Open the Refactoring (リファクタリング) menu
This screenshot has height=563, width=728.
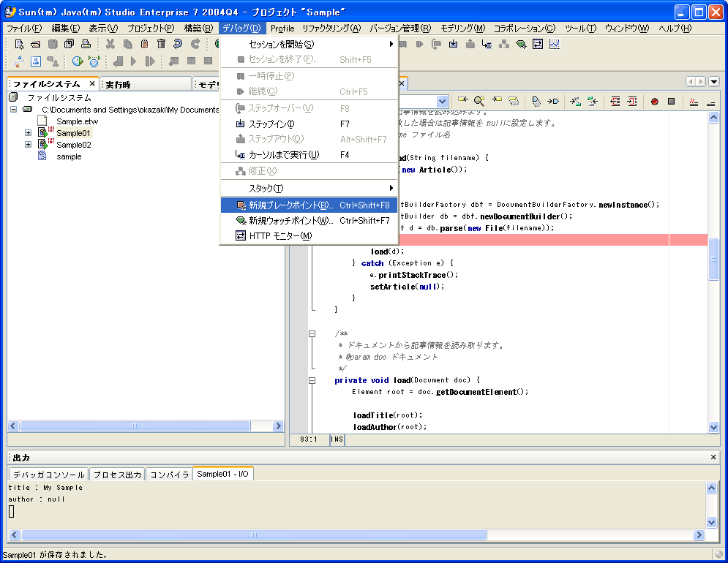[x=331, y=29]
